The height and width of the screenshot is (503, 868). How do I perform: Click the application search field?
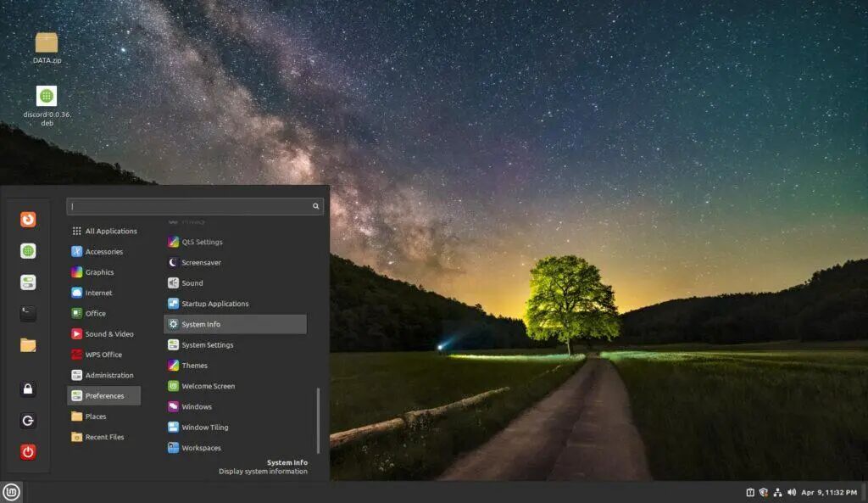coord(191,205)
